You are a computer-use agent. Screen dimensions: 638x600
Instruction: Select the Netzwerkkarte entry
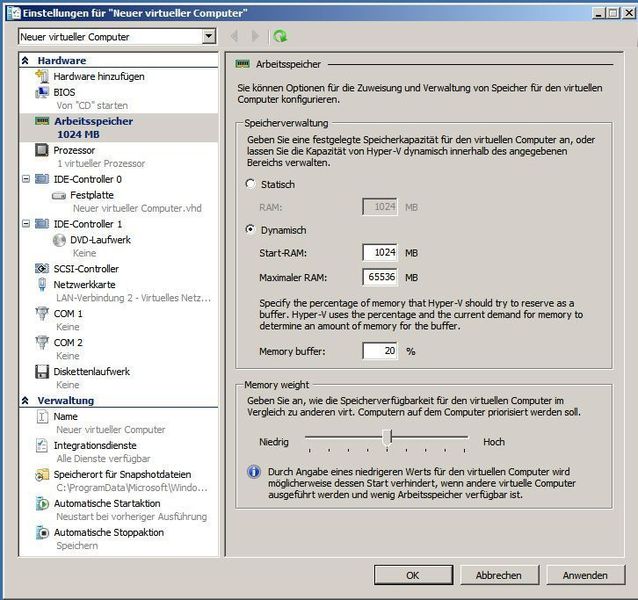pyautogui.click(x=84, y=284)
